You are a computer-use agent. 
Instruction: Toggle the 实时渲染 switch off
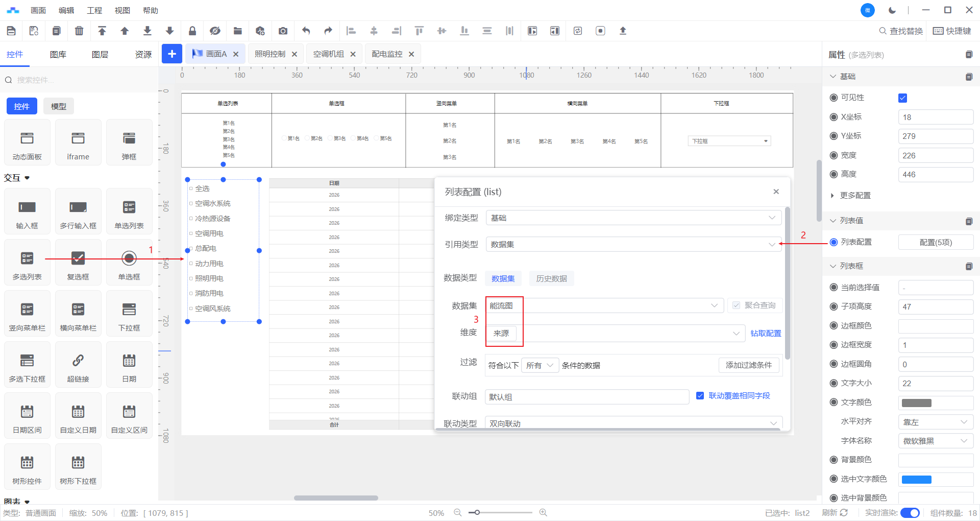[910, 513]
